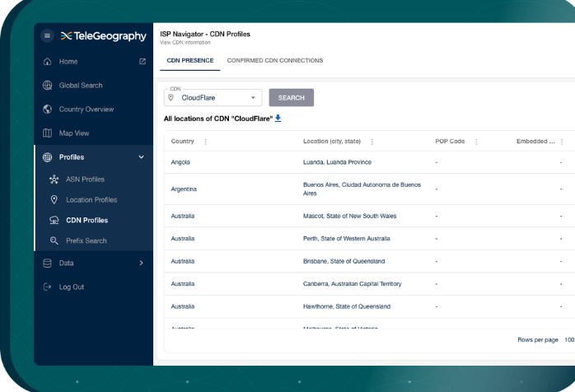Click All locations of CDN CloudFlare heading
Viewport: 575px width, 392px height.
(218, 119)
